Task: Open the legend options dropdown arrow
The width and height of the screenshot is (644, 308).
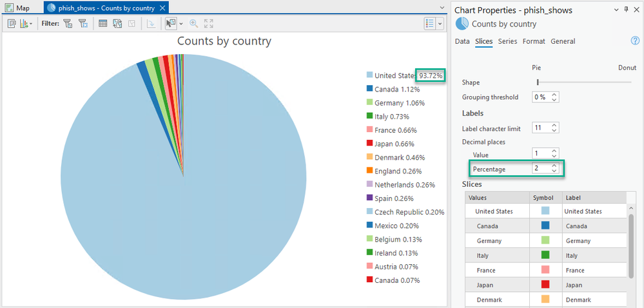Action: click(x=440, y=24)
